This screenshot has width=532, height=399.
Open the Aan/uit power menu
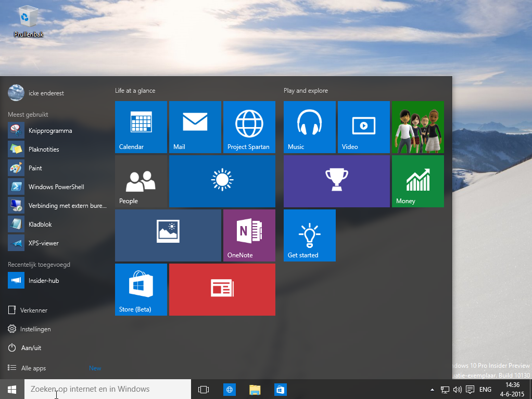(x=31, y=348)
